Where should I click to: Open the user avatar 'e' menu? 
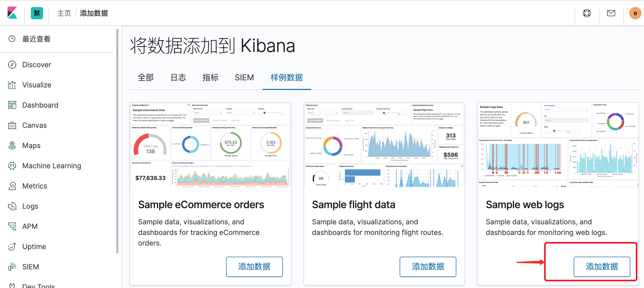[635, 13]
